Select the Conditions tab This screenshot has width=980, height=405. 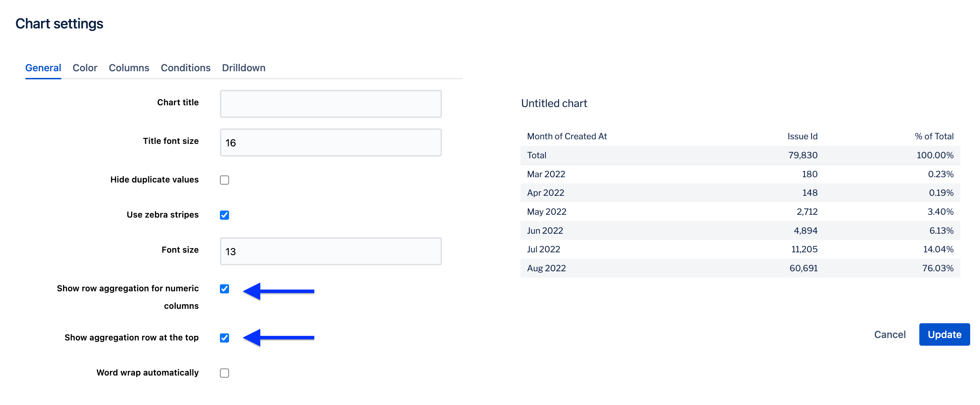(186, 68)
